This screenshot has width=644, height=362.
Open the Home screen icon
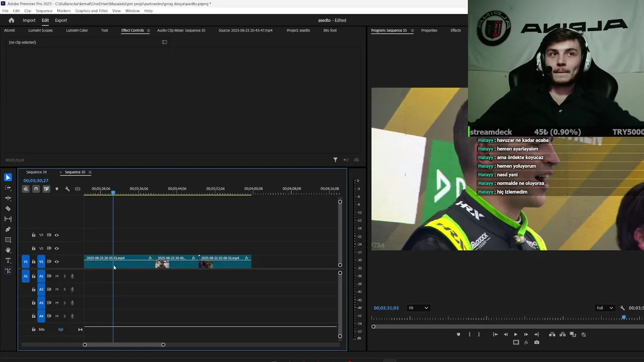[11, 20]
